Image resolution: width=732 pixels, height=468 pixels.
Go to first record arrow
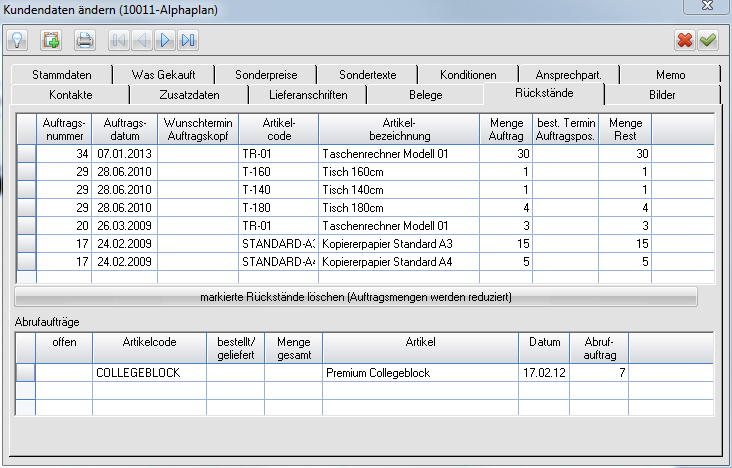(119, 40)
